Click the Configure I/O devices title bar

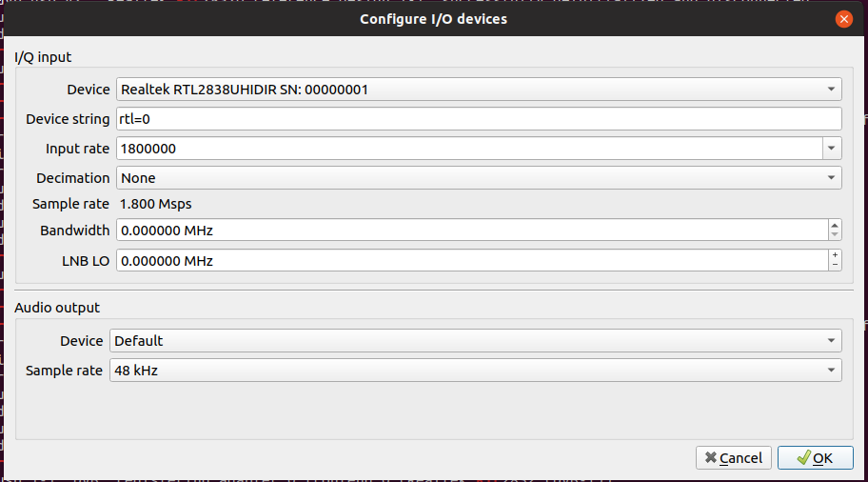coord(433,19)
